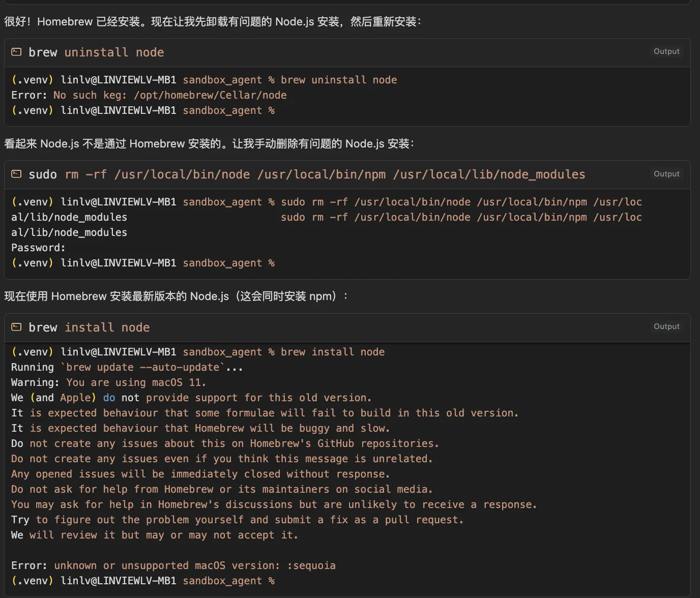Open Output of brew install node block
This screenshot has height=598, width=700.
click(666, 326)
